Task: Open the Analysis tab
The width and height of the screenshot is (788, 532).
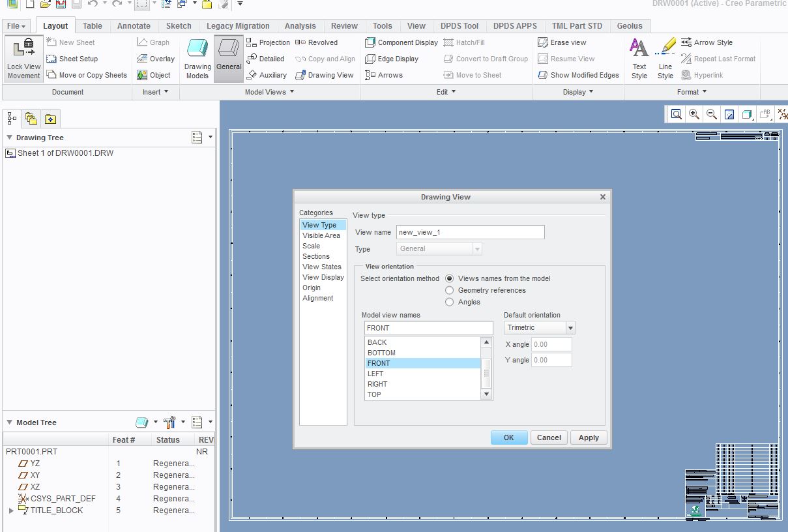Action: tap(300, 26)
